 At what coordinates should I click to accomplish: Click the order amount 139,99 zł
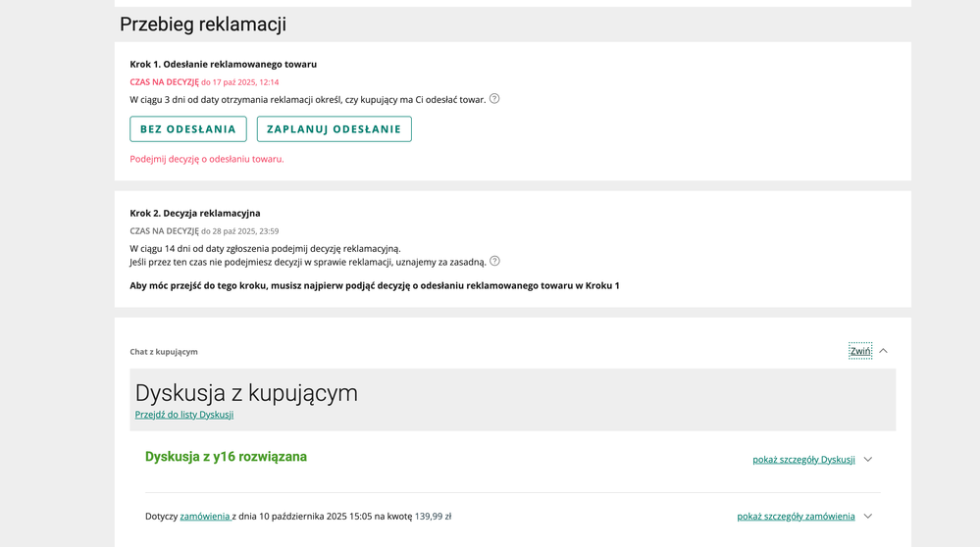pyautogui.click(x=433, y=517)
